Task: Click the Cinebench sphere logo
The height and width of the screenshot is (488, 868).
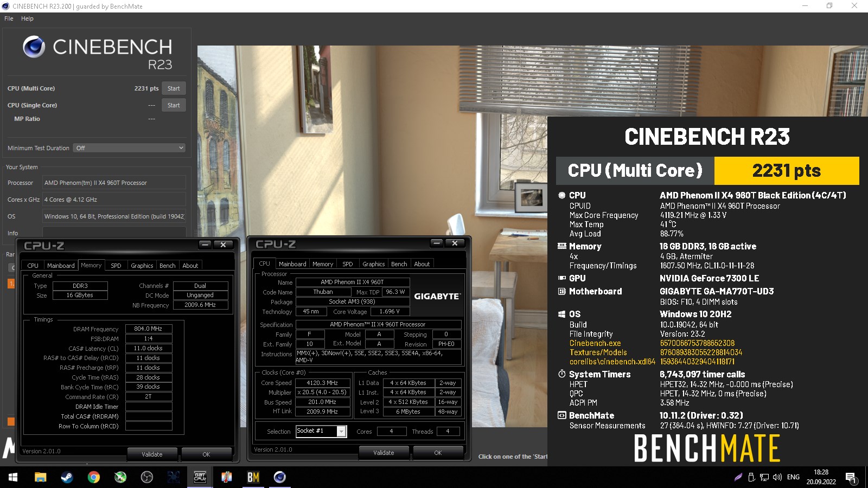Action: (x=34, y=47)
